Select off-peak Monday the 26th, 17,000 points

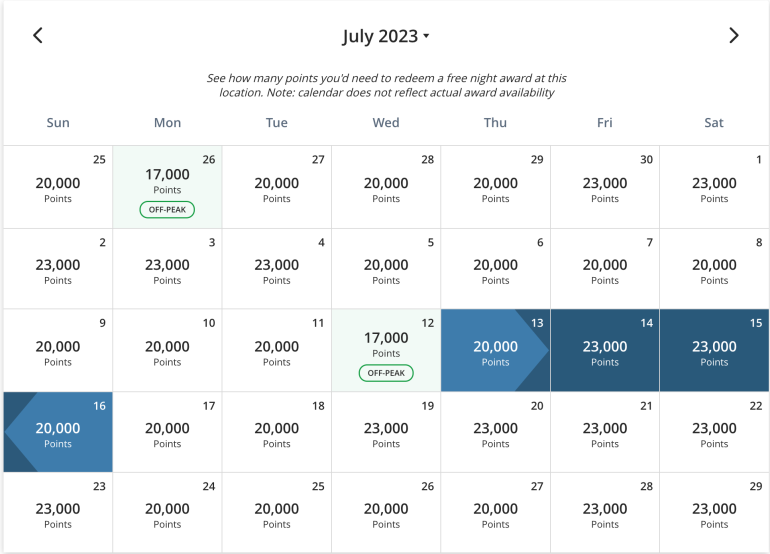(x=167, y=186)
